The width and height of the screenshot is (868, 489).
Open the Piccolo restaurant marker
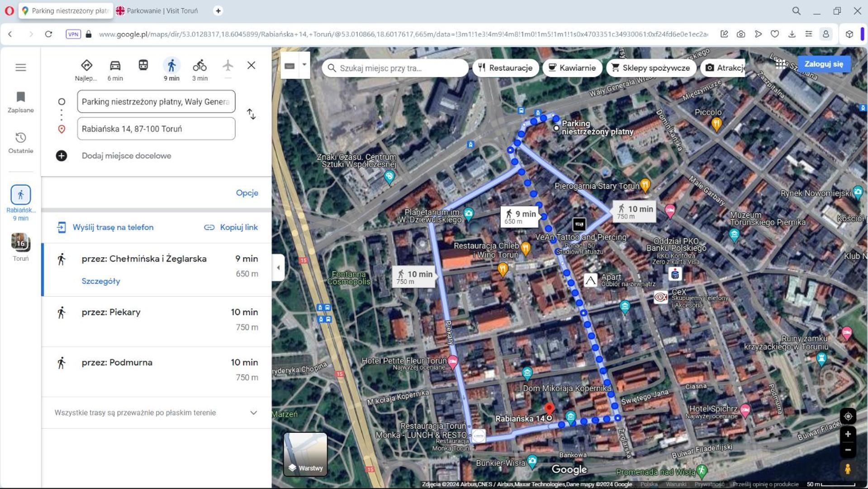click(x=716, y=124)
